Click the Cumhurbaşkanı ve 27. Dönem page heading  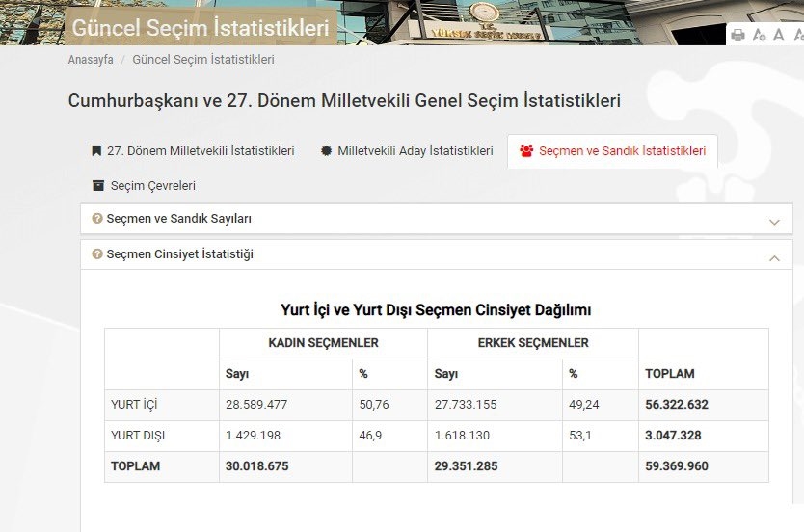tap(344, 100)
